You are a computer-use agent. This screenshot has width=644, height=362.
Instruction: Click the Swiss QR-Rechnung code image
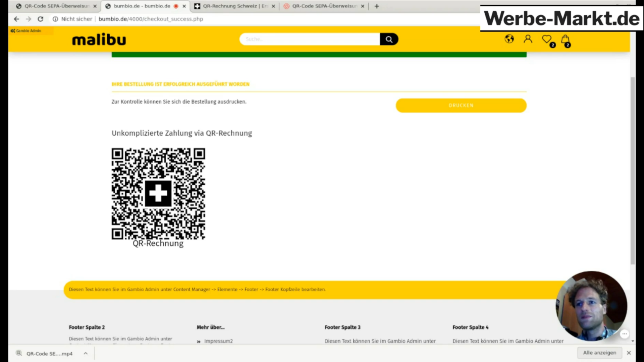158,194
